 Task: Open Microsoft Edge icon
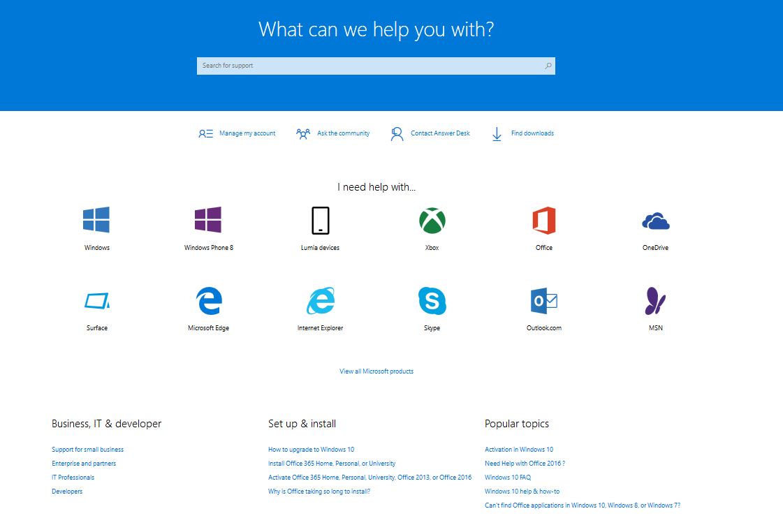tap(209, 300)
